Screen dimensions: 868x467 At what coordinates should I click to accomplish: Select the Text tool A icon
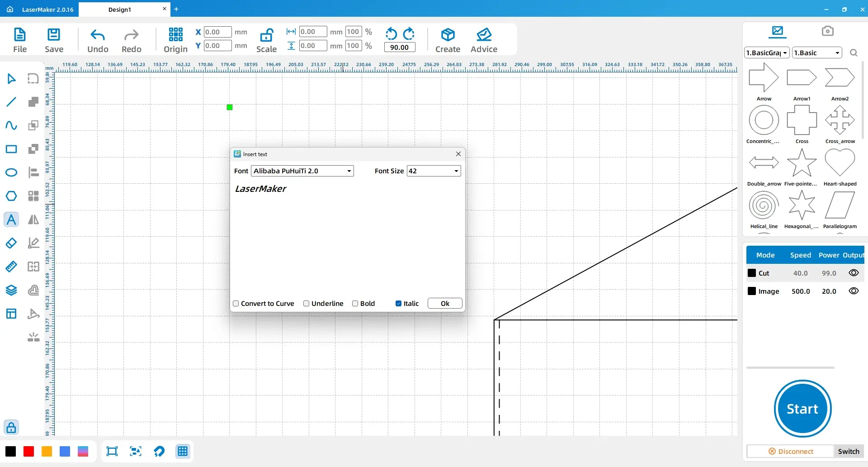[11, 219]
